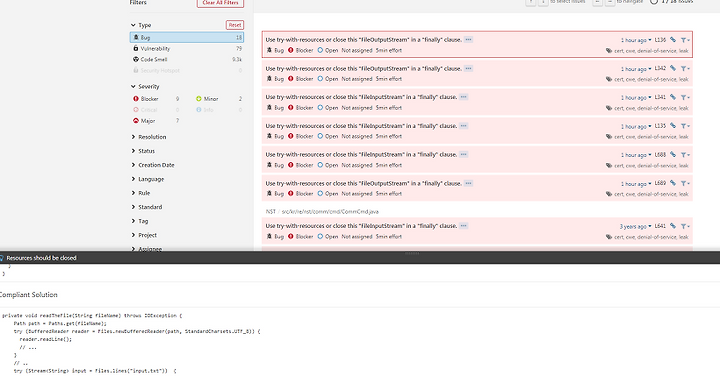
Task: Expand the Project filter section
Action: [144, 235]
